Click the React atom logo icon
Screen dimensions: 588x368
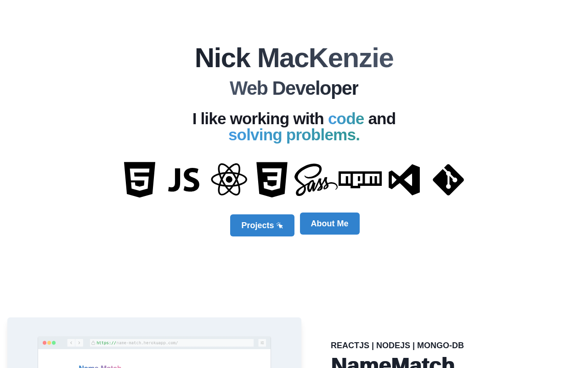click(x=229, y=179)
